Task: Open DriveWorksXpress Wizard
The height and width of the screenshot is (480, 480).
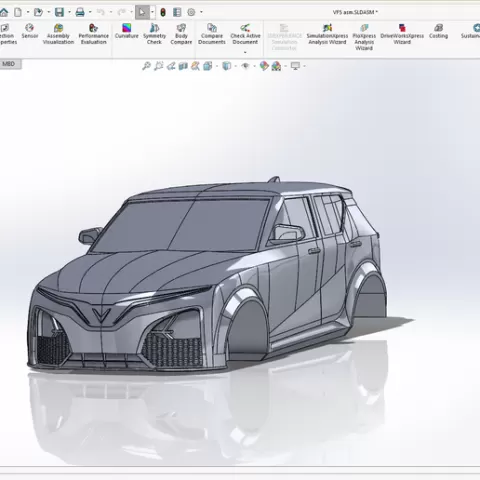Action: point(402,34)
